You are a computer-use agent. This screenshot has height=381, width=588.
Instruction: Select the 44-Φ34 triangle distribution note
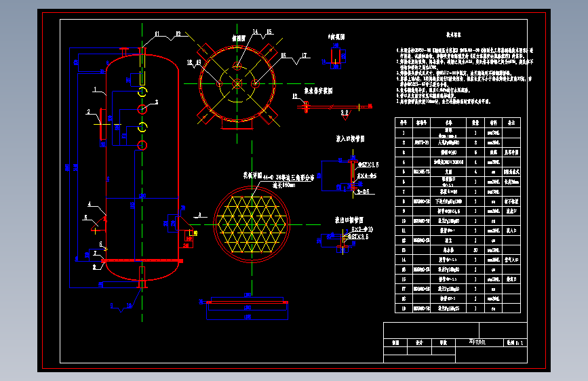[x=289, y=178]
